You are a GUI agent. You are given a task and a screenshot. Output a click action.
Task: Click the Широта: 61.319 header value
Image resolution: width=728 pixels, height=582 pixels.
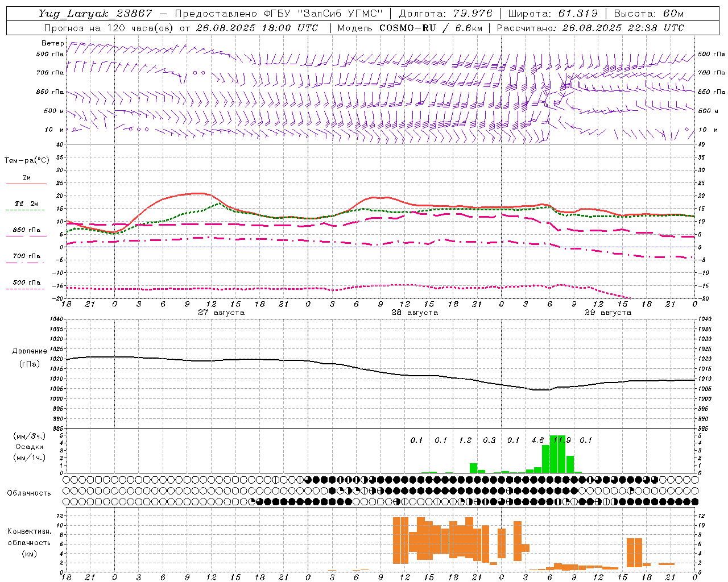(553, 14)
